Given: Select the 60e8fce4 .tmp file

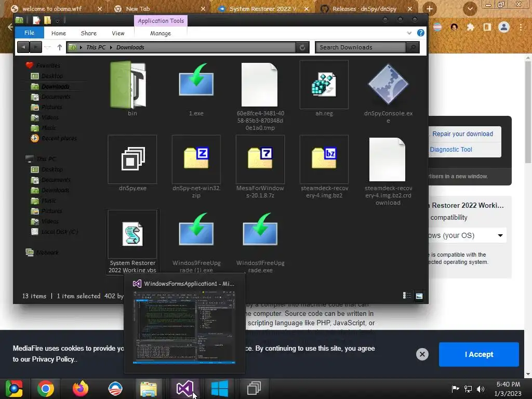Looking at the screenshot, I should 260,85.
